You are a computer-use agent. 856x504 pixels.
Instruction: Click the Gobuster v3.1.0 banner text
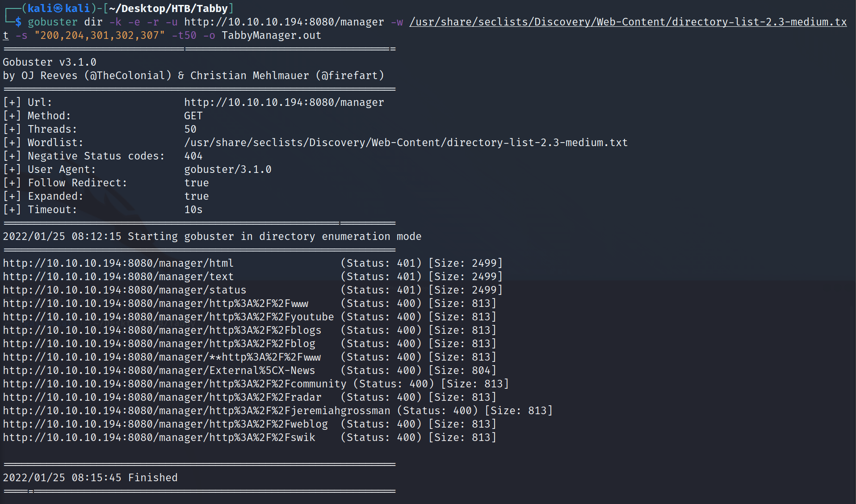(x=50, y=62)
